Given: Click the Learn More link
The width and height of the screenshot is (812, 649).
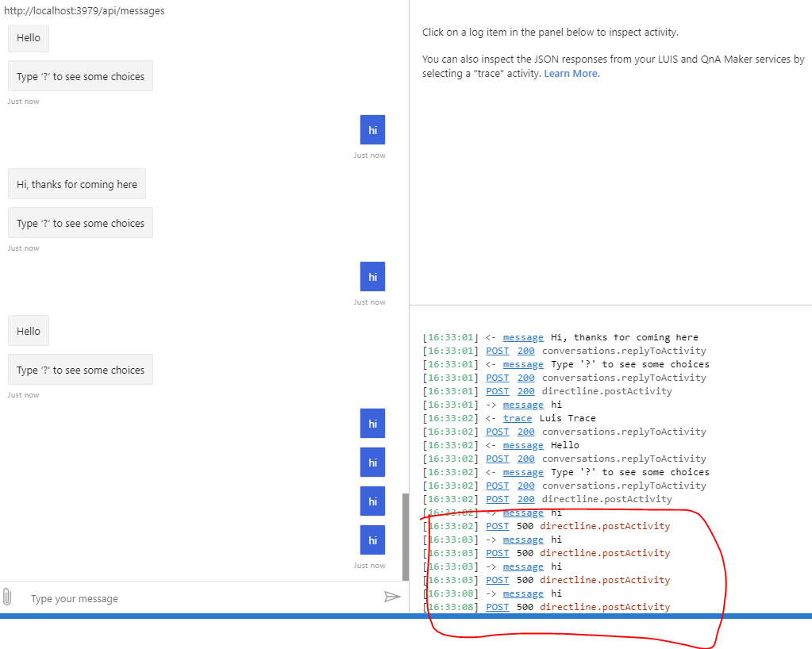Looking at the screenshot, I should [571, 73].
